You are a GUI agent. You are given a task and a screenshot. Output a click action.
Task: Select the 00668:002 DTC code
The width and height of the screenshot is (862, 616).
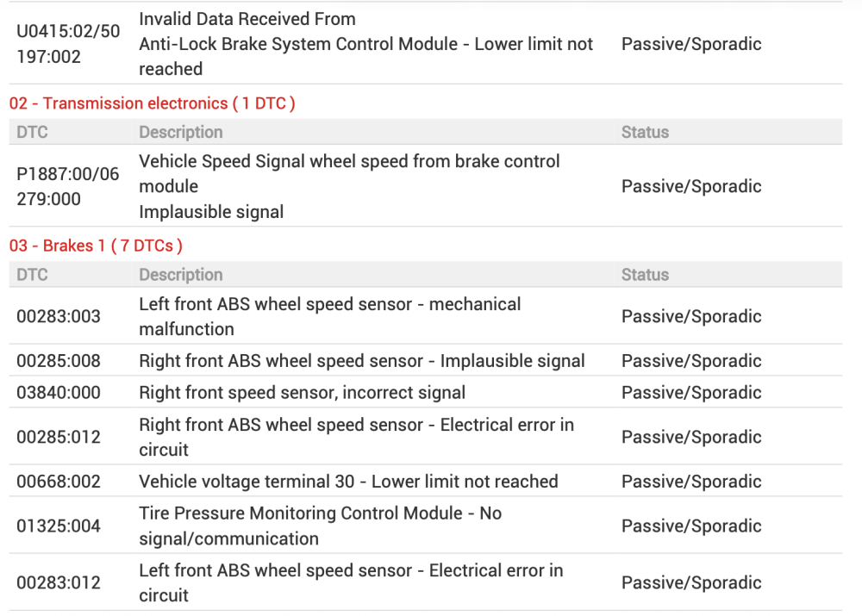coord(59,482)
